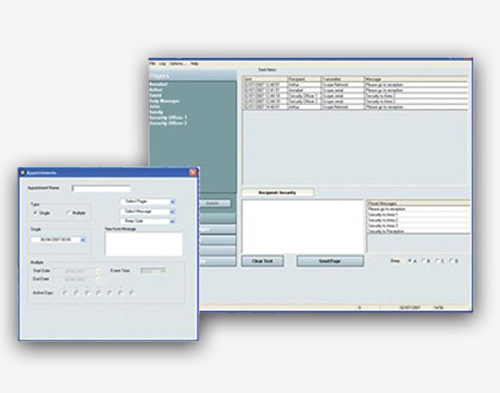Select Arthur in the Pagers list
This screenshot has height=393, width=500.
(156, 90)
